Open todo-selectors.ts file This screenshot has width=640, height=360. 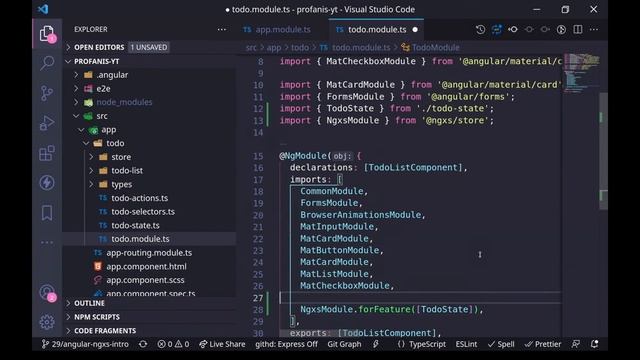point(149,211)
